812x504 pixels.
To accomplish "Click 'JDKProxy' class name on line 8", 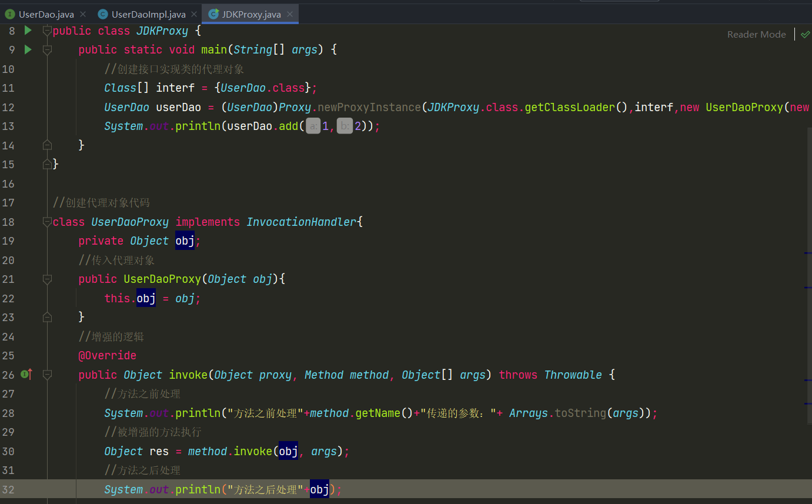I will click(162, 31).
